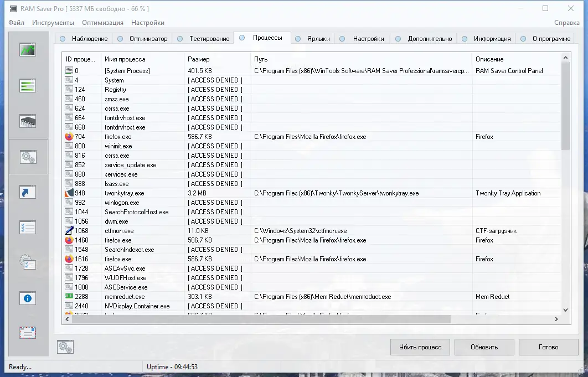Click the System Process icon for ID 0

pos(69,70)
